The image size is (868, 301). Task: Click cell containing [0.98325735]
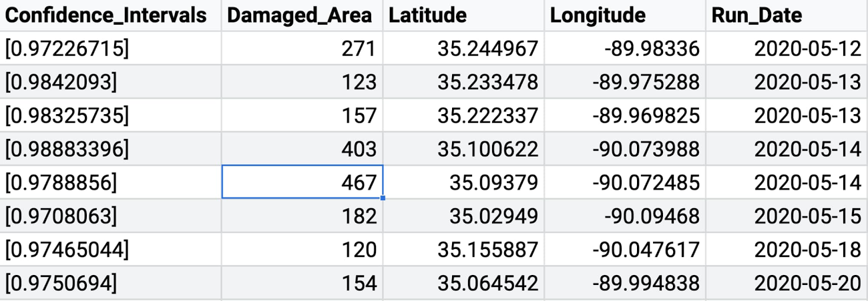point(110,115)
